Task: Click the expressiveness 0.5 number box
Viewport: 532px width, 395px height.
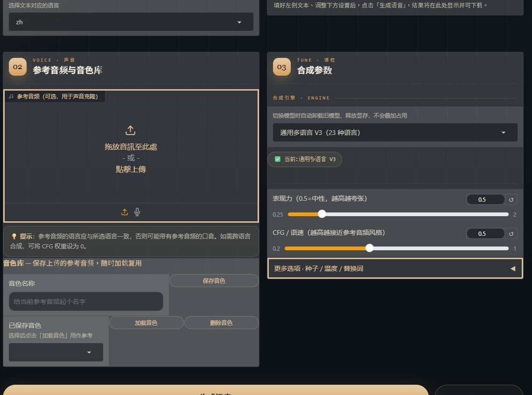Action: pos(485,199)
